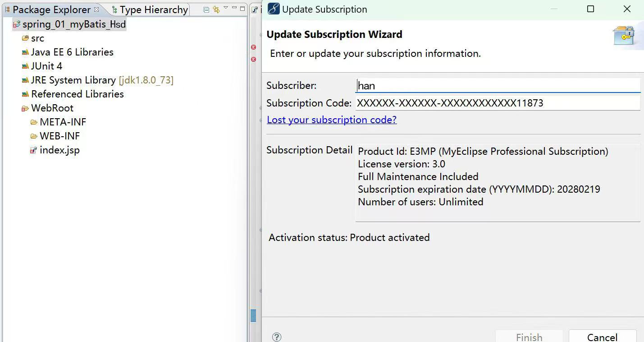Select the WEB-INF folder
This screenshot has width=644, height=342.
coord(59,136)
